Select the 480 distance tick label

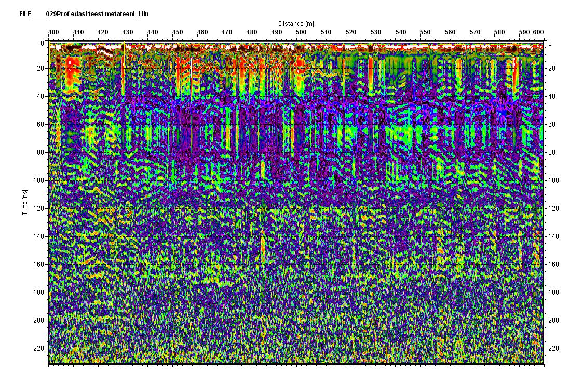point(252,32)
